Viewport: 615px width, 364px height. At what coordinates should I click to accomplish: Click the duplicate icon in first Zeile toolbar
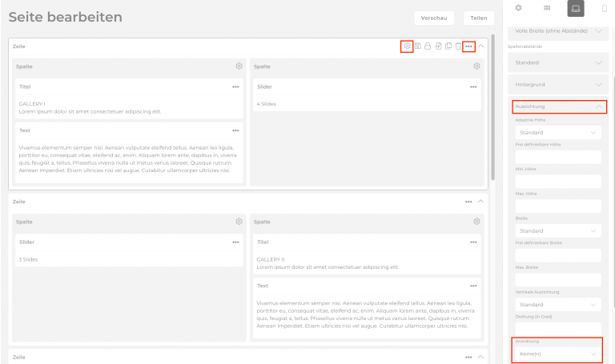[448, 46]
